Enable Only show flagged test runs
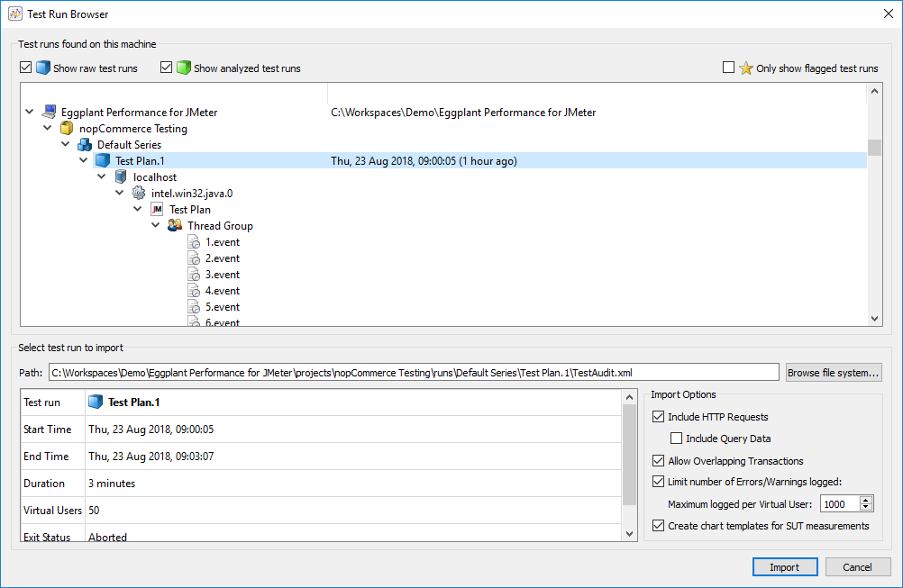Screen dimensions: 903x588 coord(728,68)
